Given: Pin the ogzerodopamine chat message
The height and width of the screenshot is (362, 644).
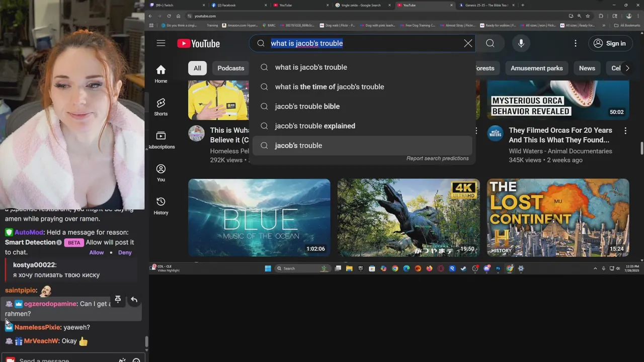Looking at the screenshot, I should 118,299.
